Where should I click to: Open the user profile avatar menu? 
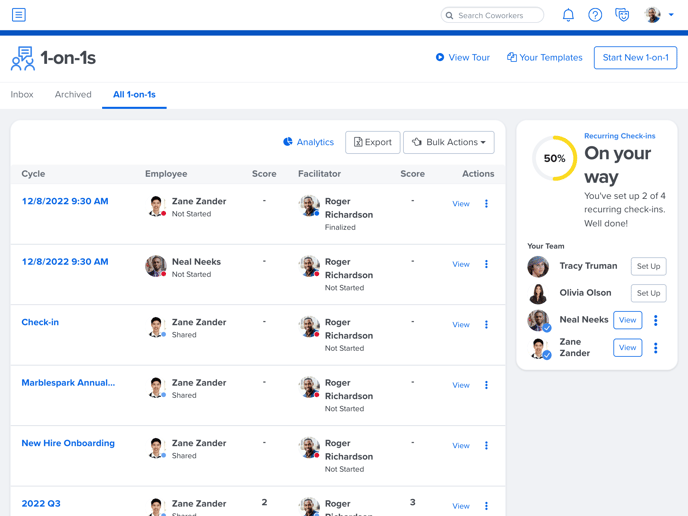click(x=659, y=15)
